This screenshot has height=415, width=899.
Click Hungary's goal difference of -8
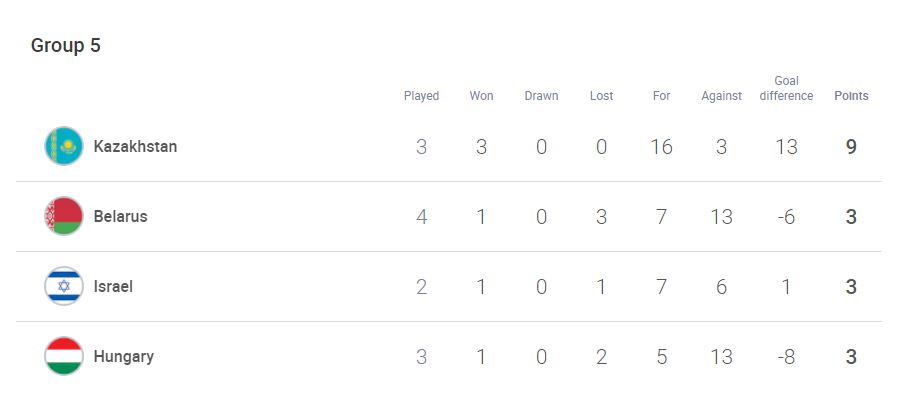[786, 357]
